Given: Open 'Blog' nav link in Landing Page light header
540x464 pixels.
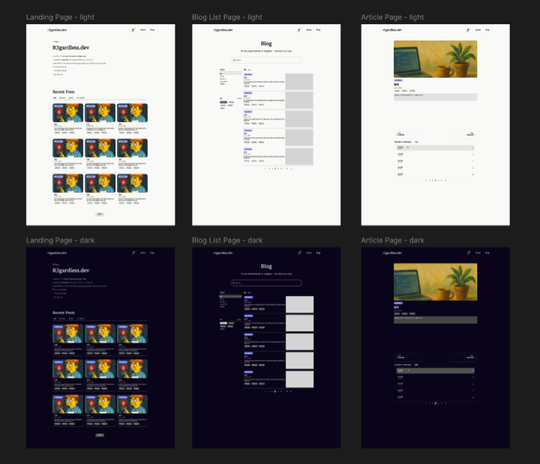Looking at the screenshot, I should click(152, 30).
